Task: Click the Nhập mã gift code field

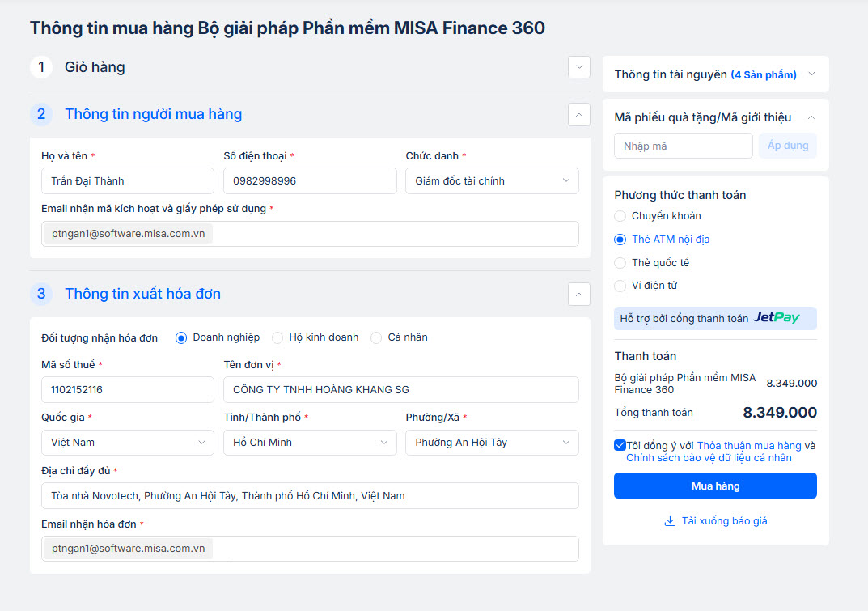Action: [683, 146]
